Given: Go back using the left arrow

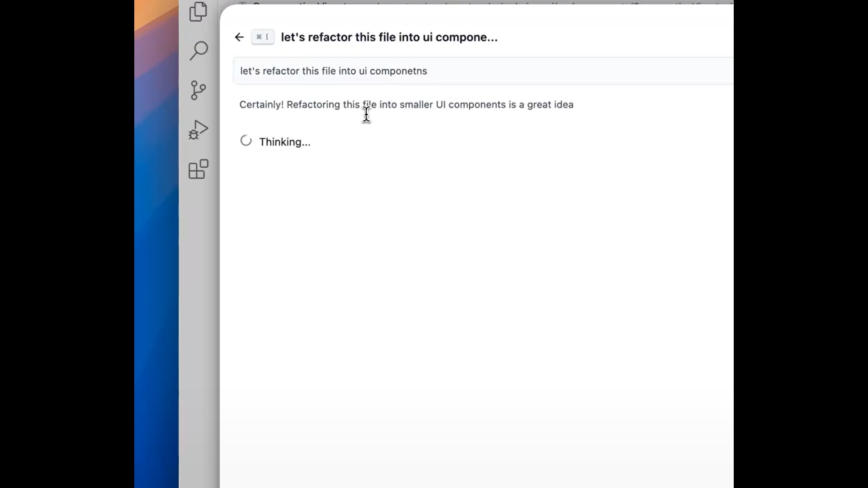Looking at the screenshot, I should click(239, 37).
